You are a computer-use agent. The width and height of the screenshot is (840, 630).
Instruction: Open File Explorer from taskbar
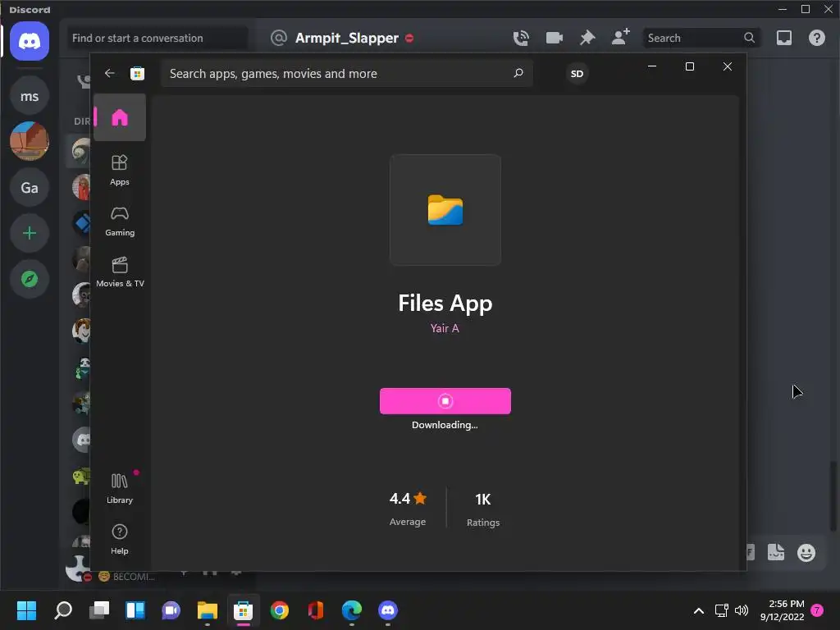tap(208, 610)
